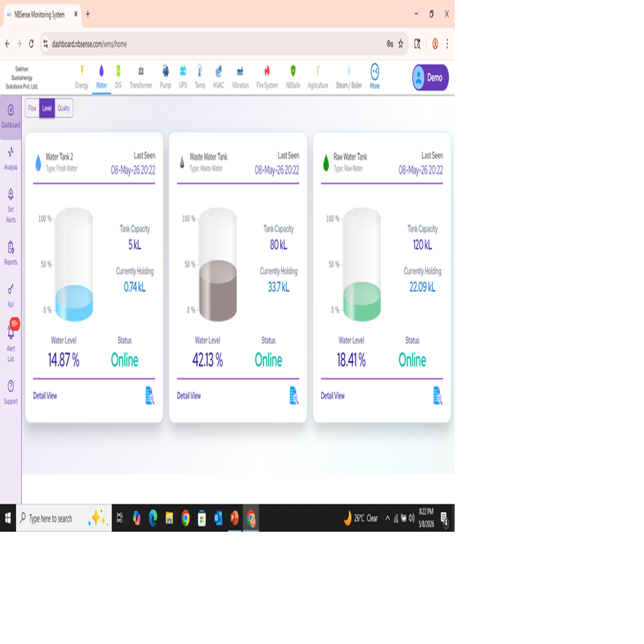Image resolution: width=644 pixels, height=644 pixels.
Task: Go to the Pump module
Action: click(x=166, y=77)
